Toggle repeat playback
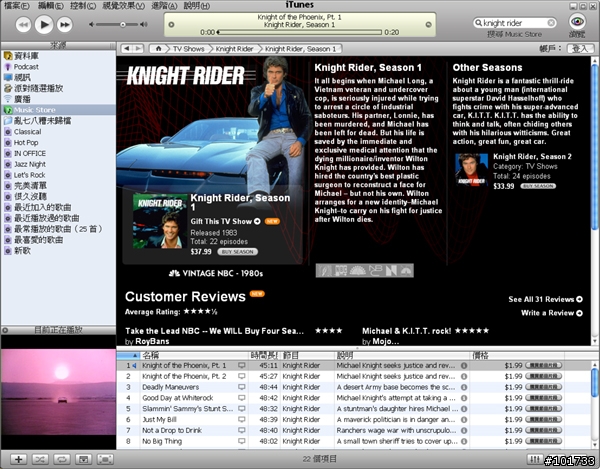Image resolution: width=600 pixels, height=469 pixels. click(62, 459)
